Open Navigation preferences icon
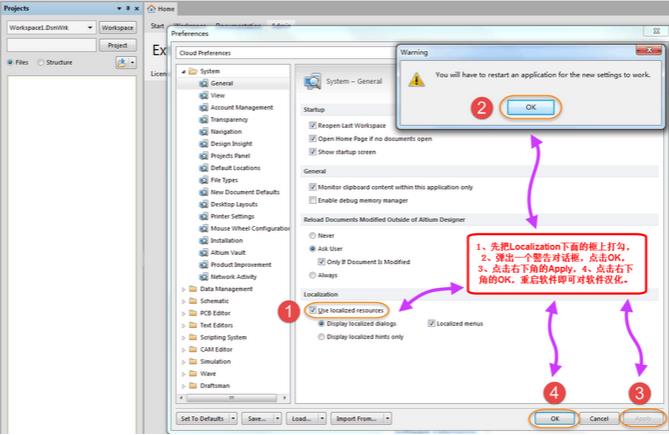This screenshot has height=435, width=669. (204, 132)
